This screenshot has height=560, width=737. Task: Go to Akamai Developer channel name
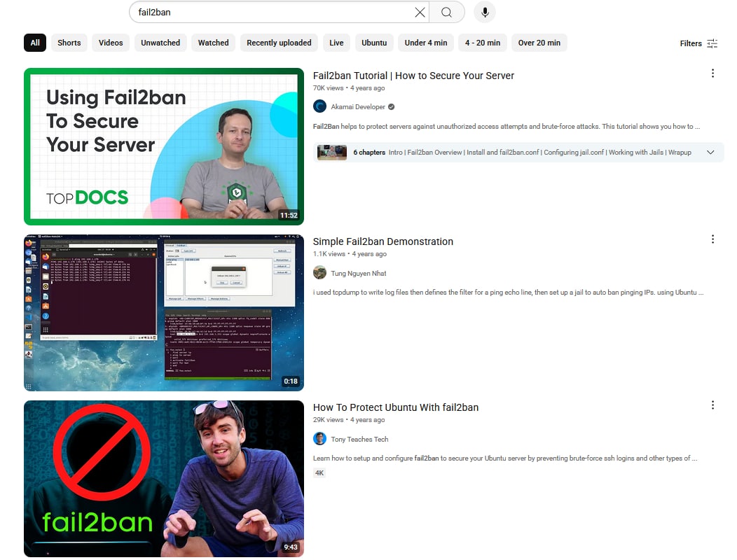(x=358, y=107)
